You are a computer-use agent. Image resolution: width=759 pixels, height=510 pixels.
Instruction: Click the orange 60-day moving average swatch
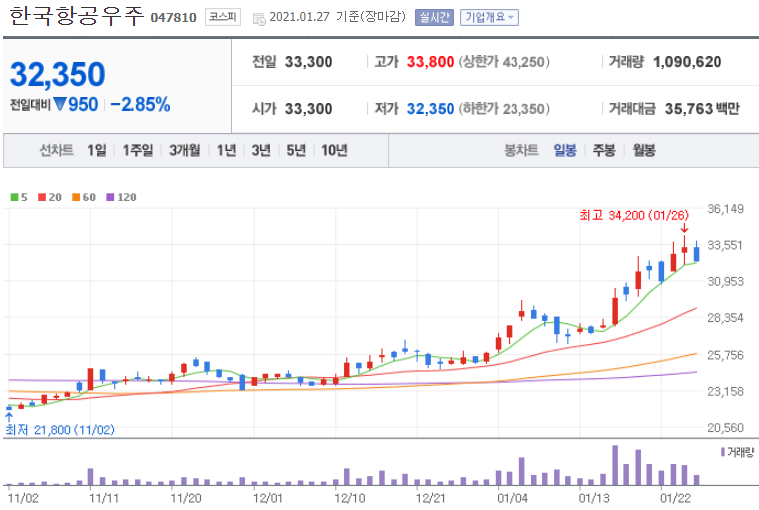(x=76, y=197)
